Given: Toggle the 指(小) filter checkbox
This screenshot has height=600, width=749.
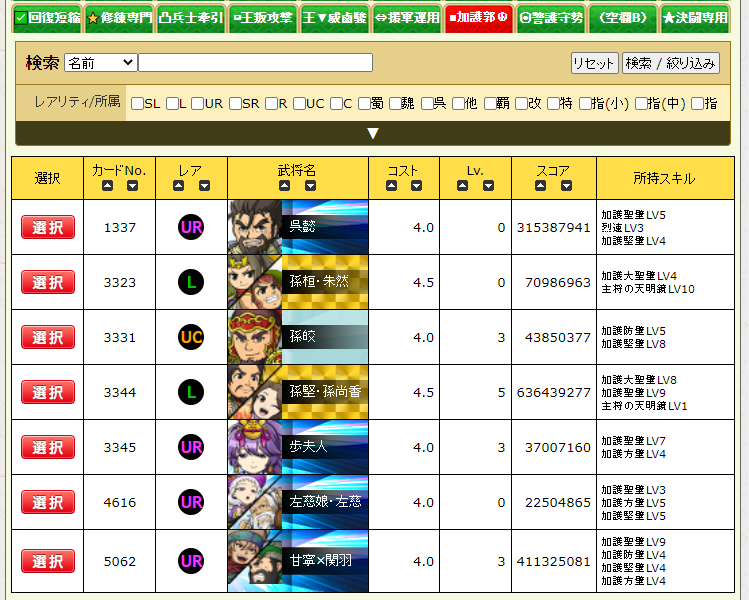Looking at the screenshot, I should click(x=585, y=104).
